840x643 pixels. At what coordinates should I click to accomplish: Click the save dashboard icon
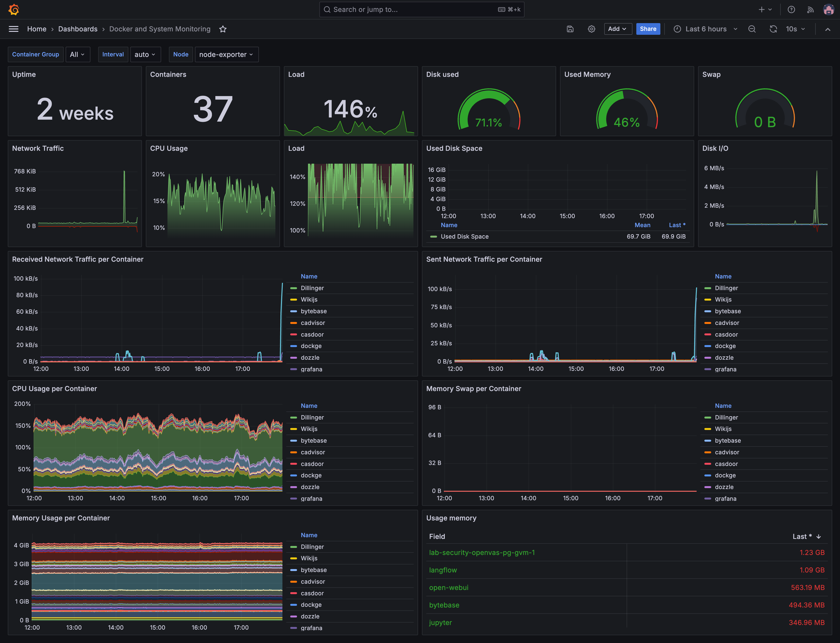(x=570, y=29)
